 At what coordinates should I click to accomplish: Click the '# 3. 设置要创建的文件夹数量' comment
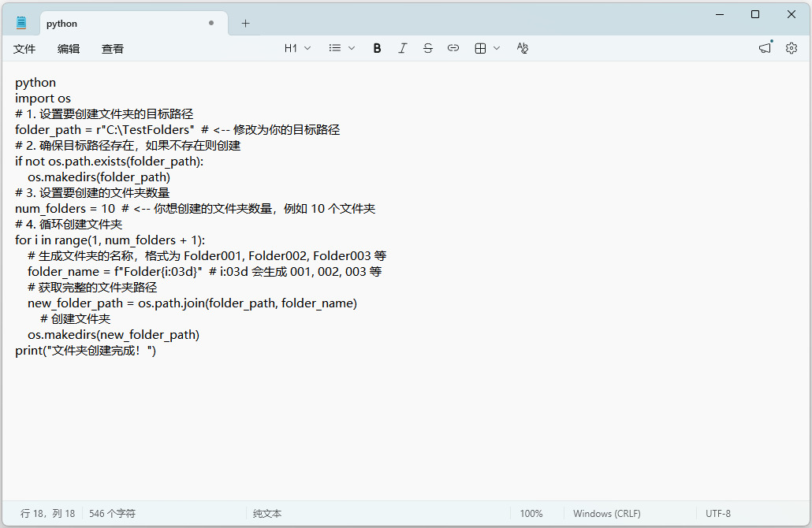pyautogui.click(x=92, y=193)
